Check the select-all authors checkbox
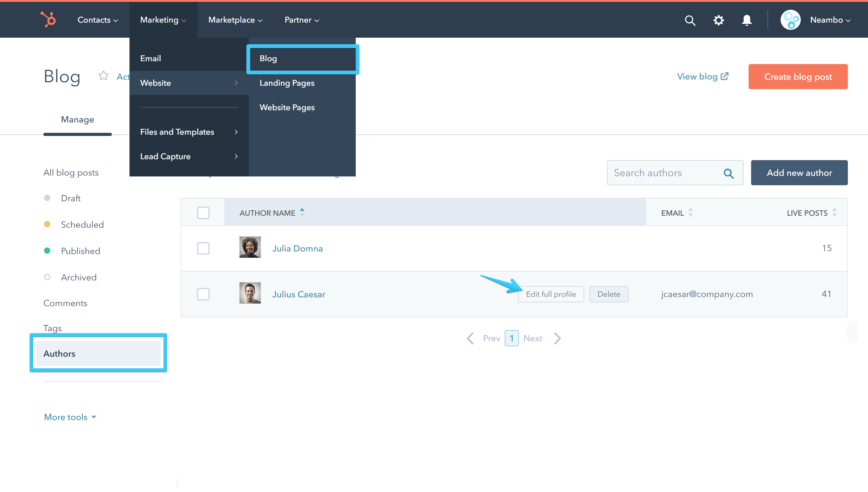The height and width of the screenshot is (492, 868). point(203,213)
